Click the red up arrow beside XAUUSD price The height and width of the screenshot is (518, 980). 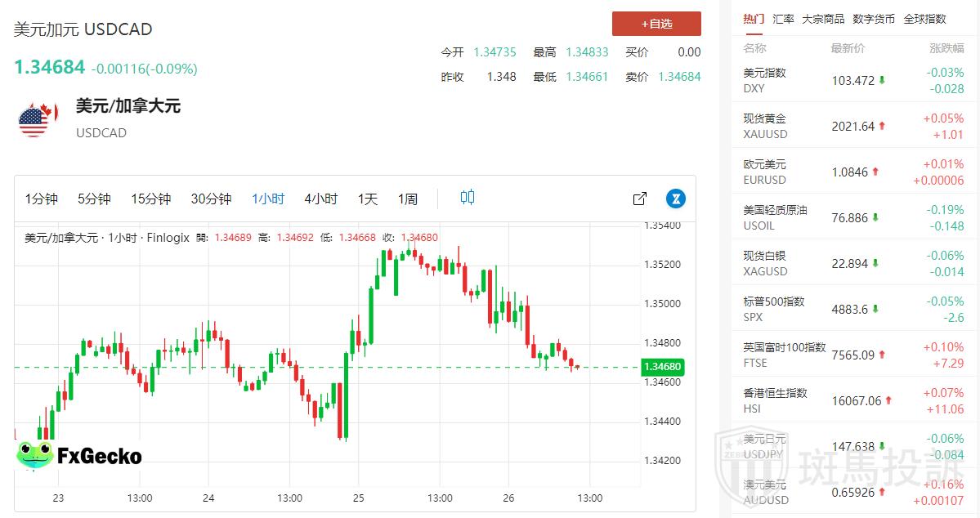tap(882, 127)
